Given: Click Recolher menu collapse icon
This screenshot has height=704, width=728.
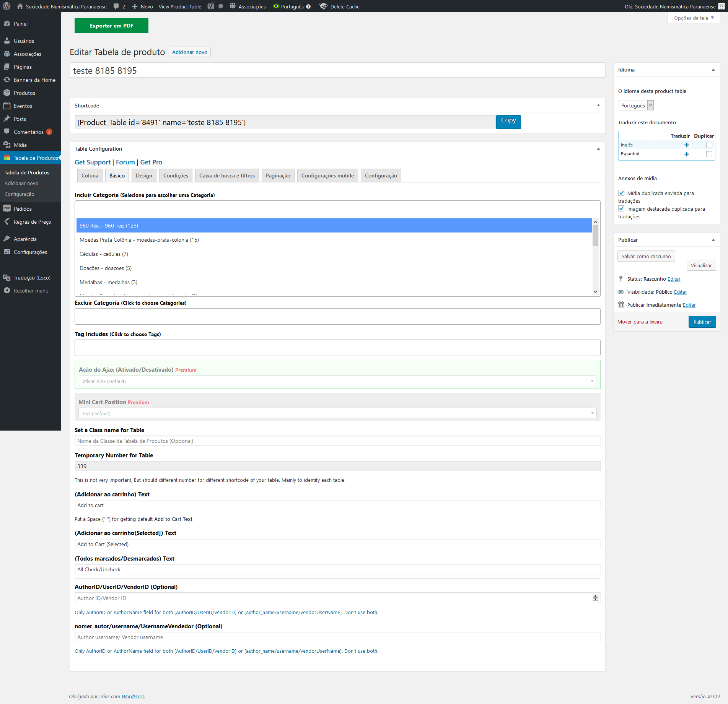Looking at the screenshot, I should (x=7, y=291).
